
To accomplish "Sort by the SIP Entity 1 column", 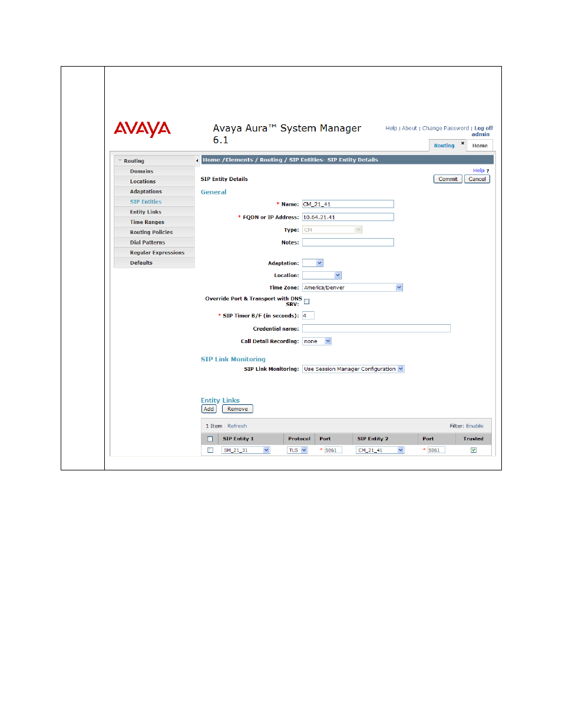I will pos(238,439).
